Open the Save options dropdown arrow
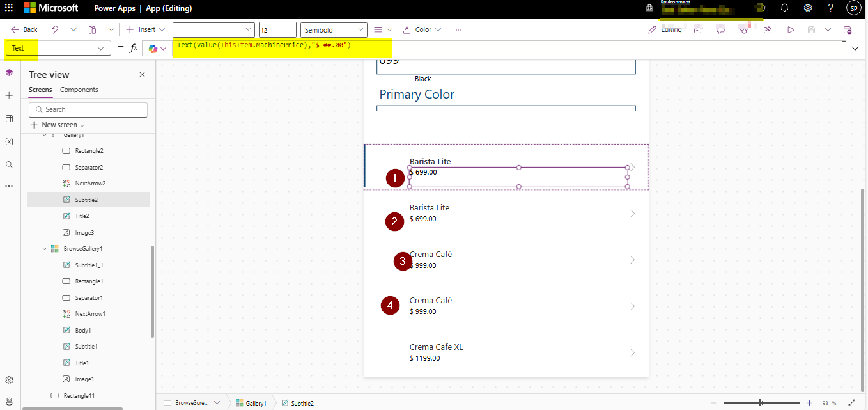 tap(828, 29)
